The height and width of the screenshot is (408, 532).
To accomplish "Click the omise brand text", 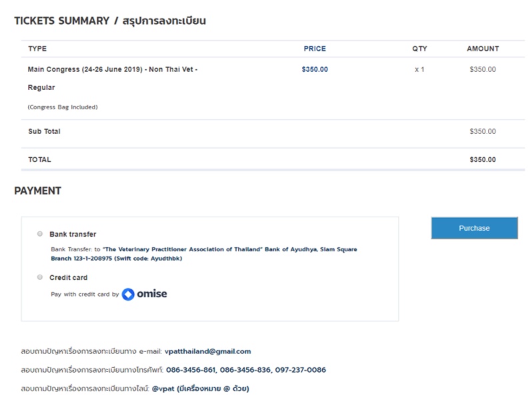I will [151, 294].
